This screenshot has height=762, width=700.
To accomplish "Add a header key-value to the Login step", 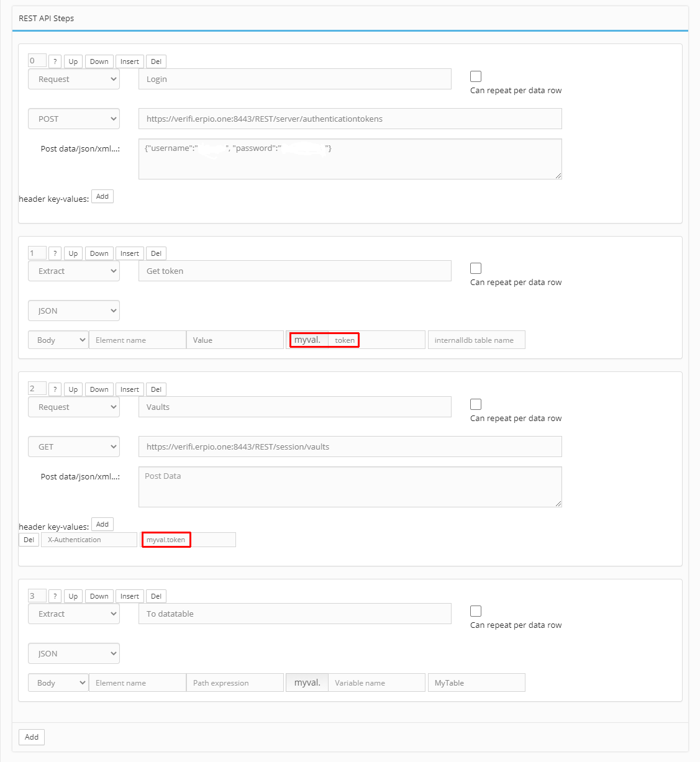I will coord(102,197).
